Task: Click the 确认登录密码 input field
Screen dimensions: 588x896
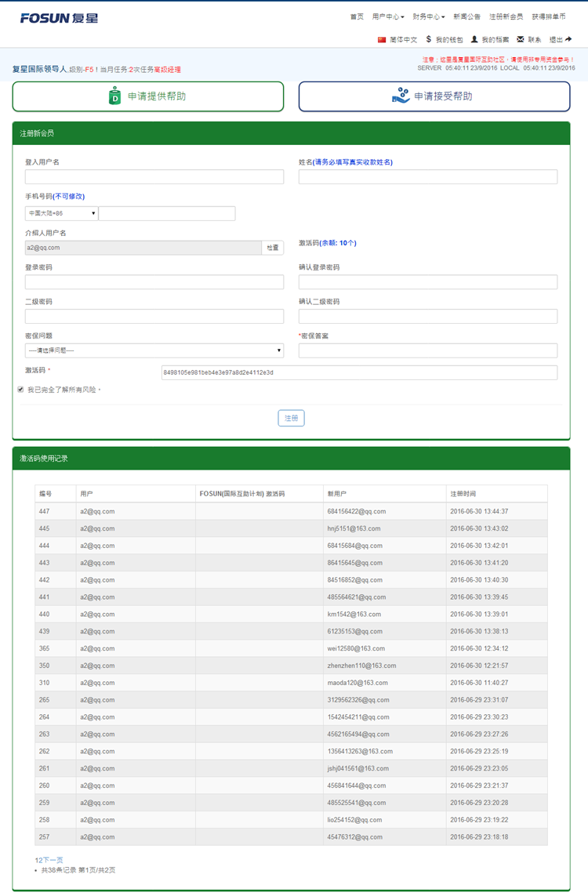Action: pyautogui.click(x=428, y=281)
